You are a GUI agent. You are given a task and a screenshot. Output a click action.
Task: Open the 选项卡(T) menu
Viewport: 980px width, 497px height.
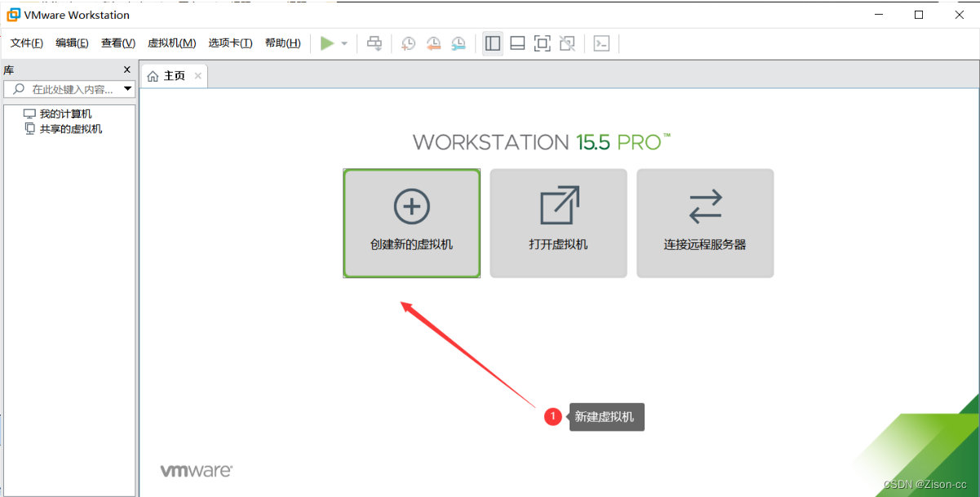point(230,43)
